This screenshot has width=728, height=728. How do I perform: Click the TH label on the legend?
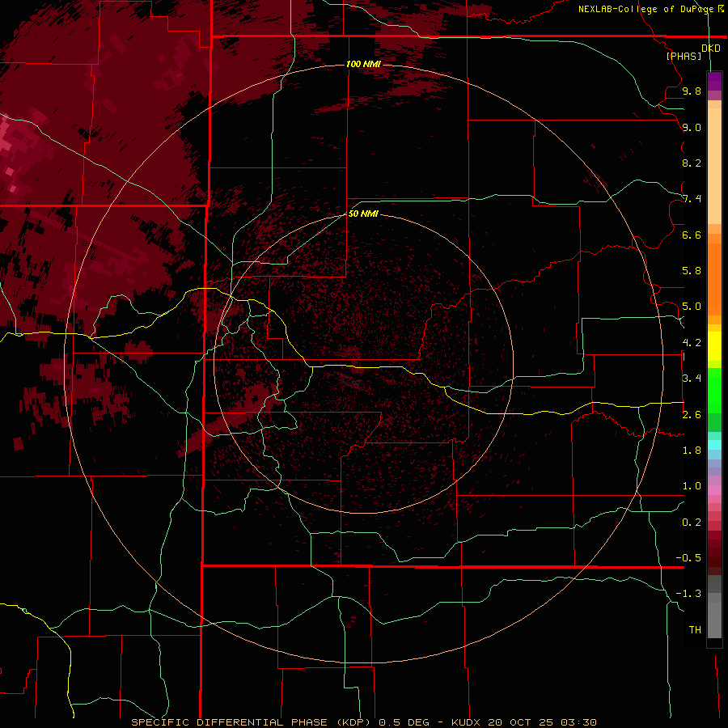pyautogui.click(x=695, y=630)
